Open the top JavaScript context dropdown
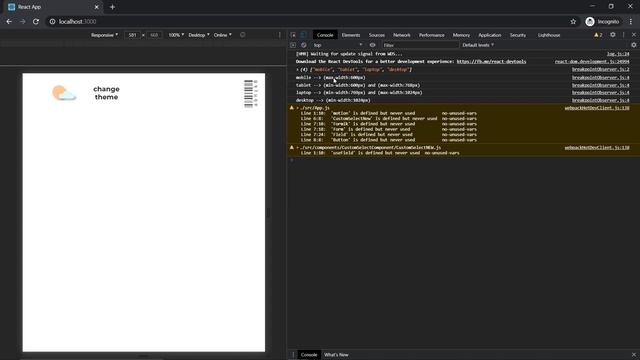The height and width of the screenshot is (360, 640). (x=338, y=45)
